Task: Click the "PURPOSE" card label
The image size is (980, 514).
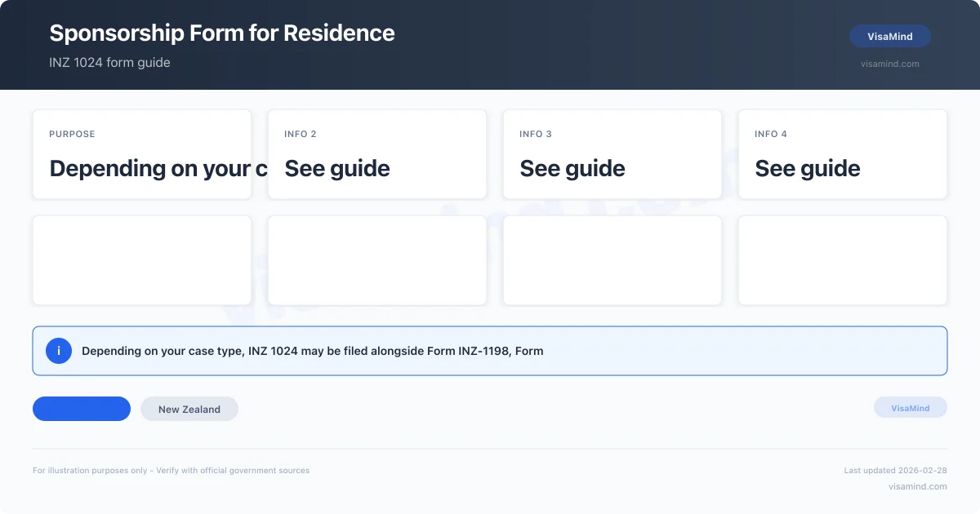Action: coord(72,134)
